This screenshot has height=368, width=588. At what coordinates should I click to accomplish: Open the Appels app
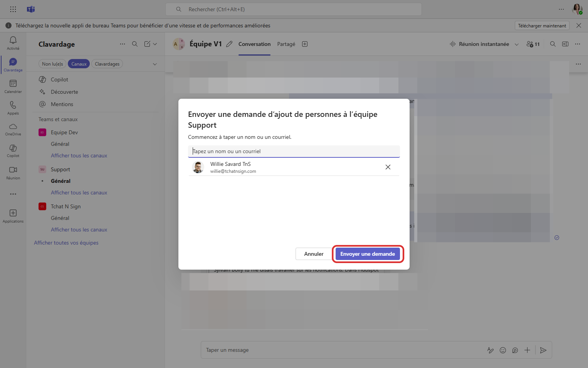pyautogui.click(x=13, y=108)
